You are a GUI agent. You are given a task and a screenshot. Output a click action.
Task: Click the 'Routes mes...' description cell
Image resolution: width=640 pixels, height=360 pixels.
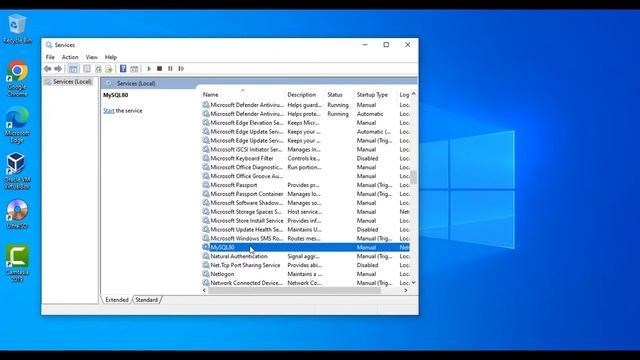(304, 238)
